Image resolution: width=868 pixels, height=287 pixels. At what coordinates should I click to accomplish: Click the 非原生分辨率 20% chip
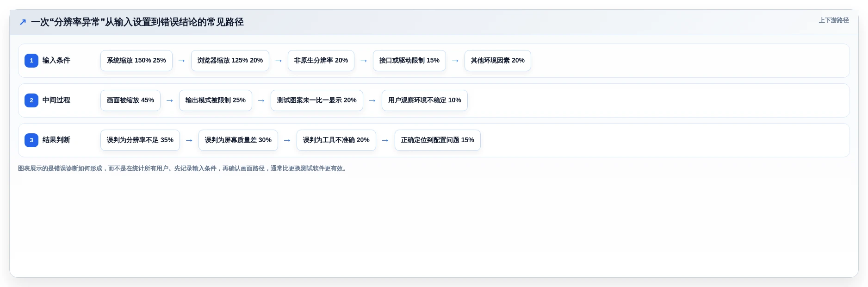(x=321, y=61)
